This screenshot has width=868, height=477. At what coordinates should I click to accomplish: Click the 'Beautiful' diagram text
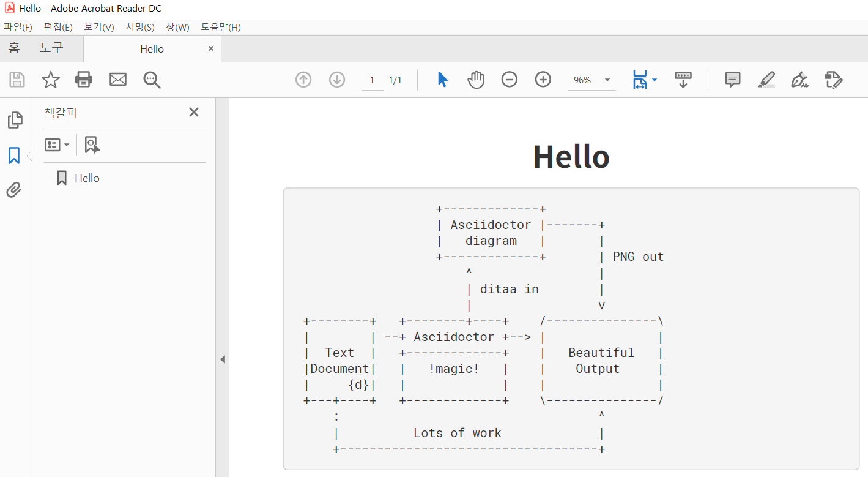pos(601,353)
